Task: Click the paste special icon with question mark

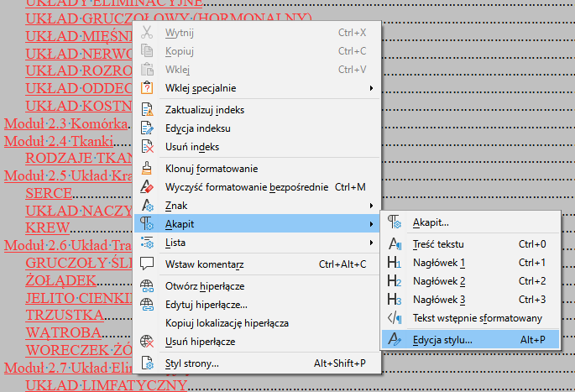Action: click(x=147, y=88)
